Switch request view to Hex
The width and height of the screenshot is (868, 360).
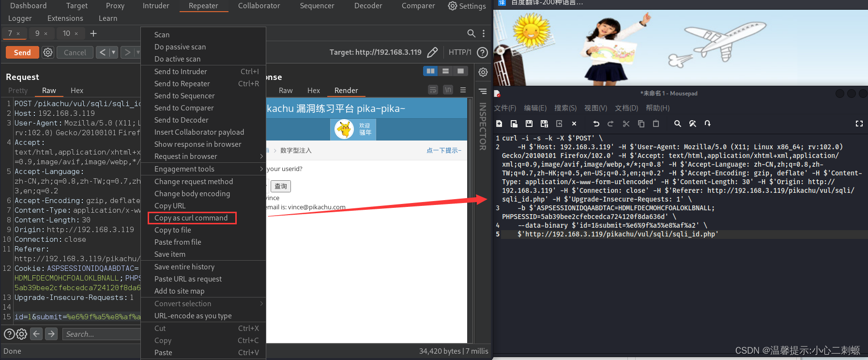coord(77,91)
